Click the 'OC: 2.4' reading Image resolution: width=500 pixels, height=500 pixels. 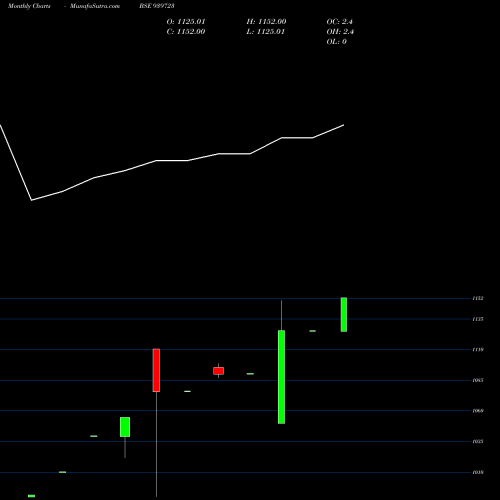click(340, 22)
